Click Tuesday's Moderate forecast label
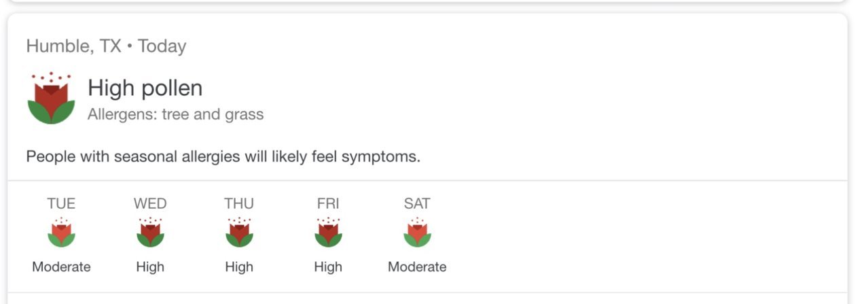 point(61,267)
